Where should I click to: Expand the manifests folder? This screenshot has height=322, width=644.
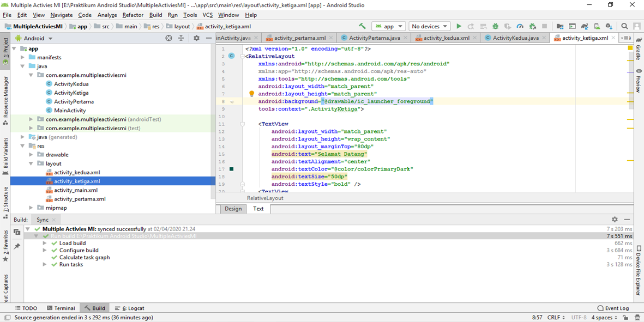(x=23, y=57)
